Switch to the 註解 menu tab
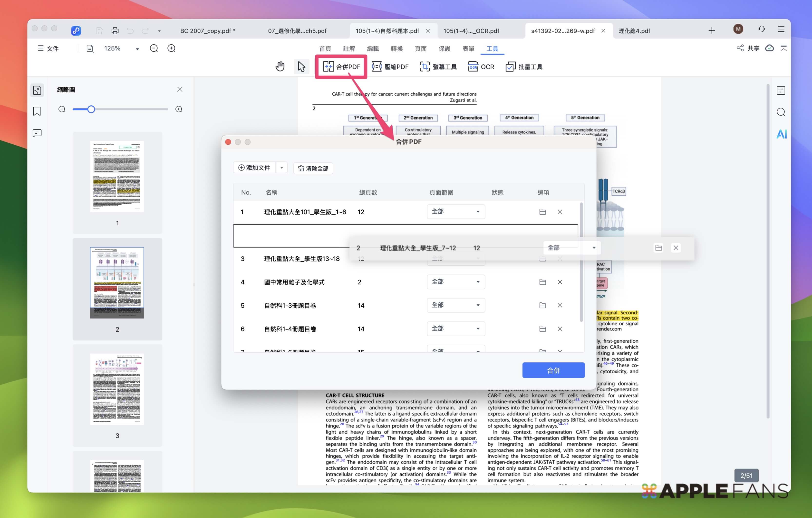Screen dimensions: 812x518 click(x=349, y=49)
